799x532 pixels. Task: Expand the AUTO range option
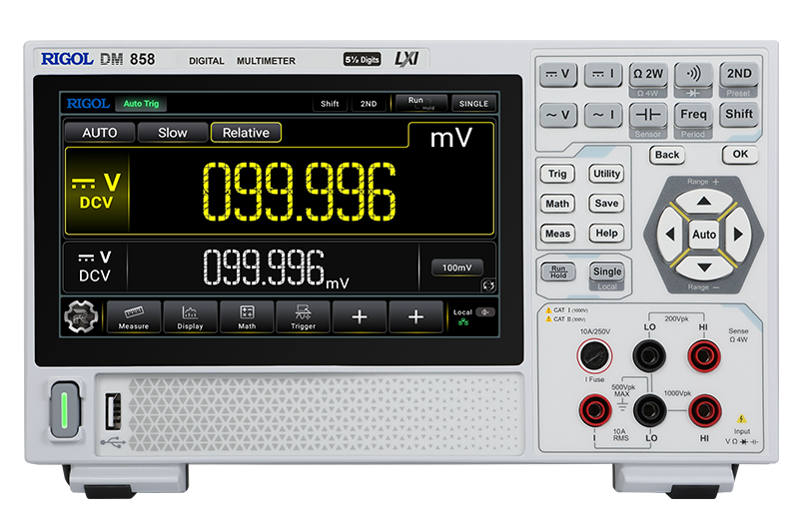click(100, 133)
